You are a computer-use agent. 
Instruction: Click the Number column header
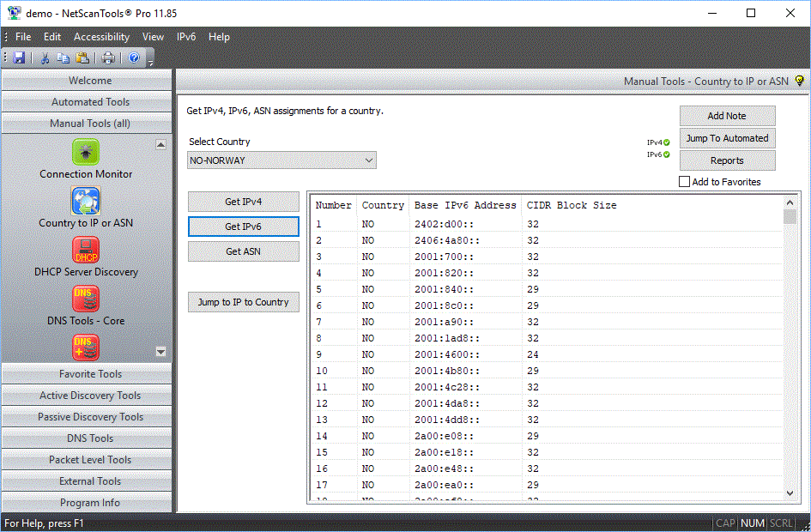[334, 205]
